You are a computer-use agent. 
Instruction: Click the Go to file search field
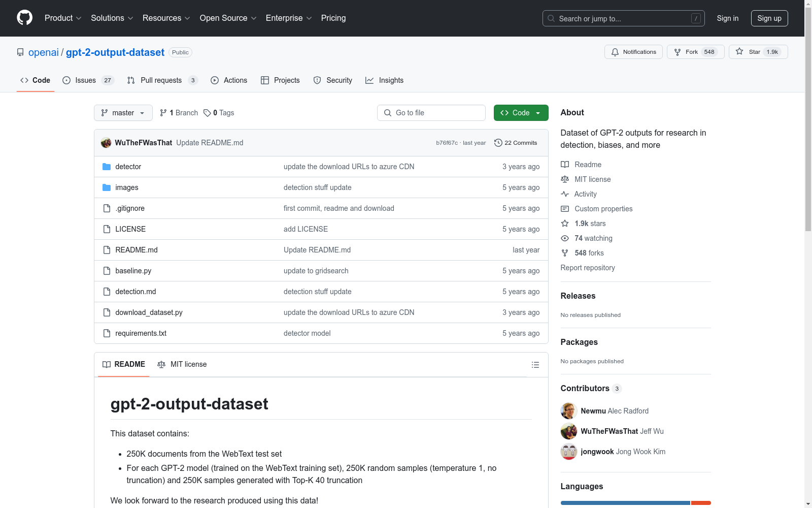click(431, 113)
